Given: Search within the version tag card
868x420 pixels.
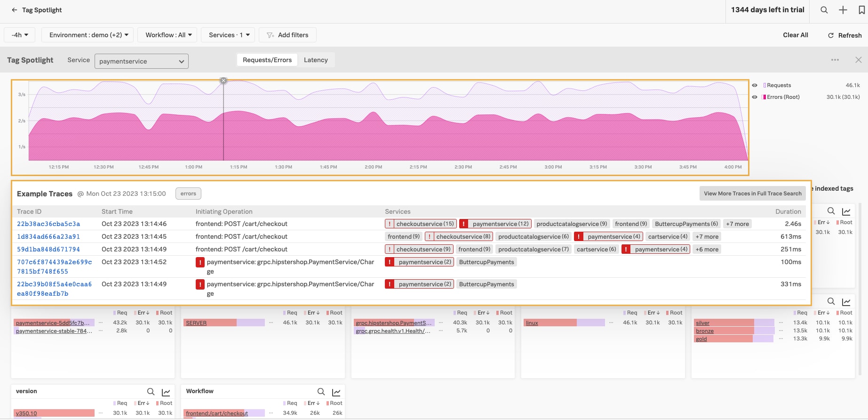Looking at the screenshot, I should pyautogui.click(x=151, y=392).
